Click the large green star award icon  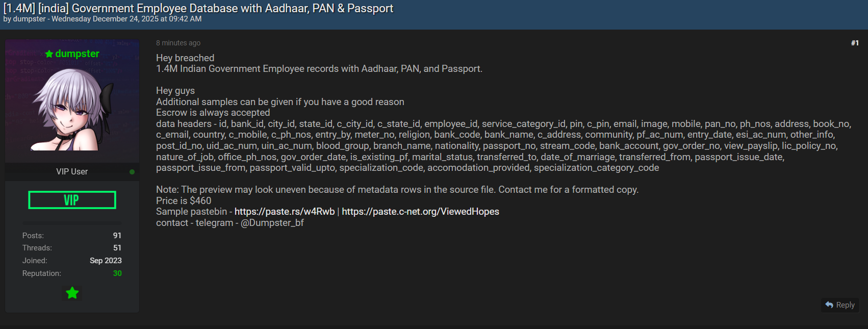72,293
